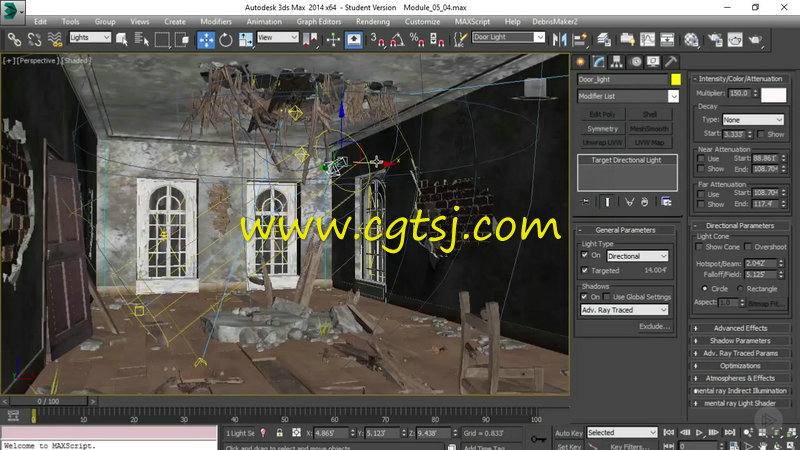Click the Mirror tool icon
This screenshot has width=800, height=450.
pos(560,39)
